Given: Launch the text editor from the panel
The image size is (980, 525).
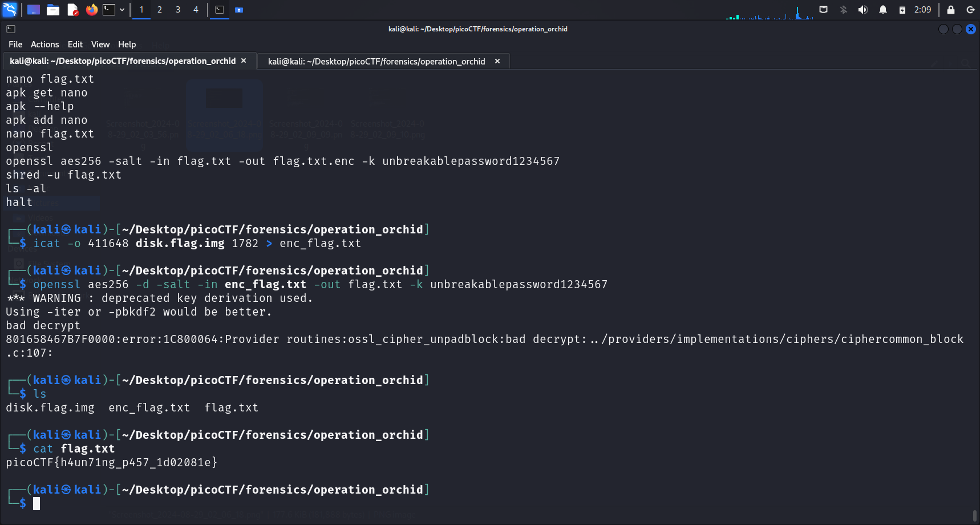Looking at the screenshot, I should click(x=72, y=10).
